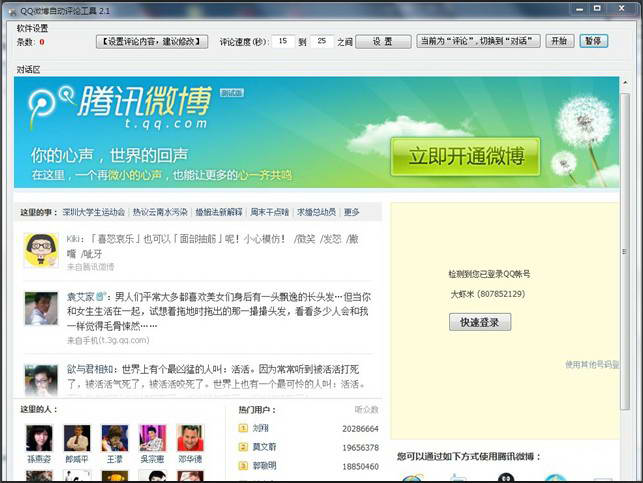
Task: Switch mode from 评论 to 对话
Action: coord(478,41)
